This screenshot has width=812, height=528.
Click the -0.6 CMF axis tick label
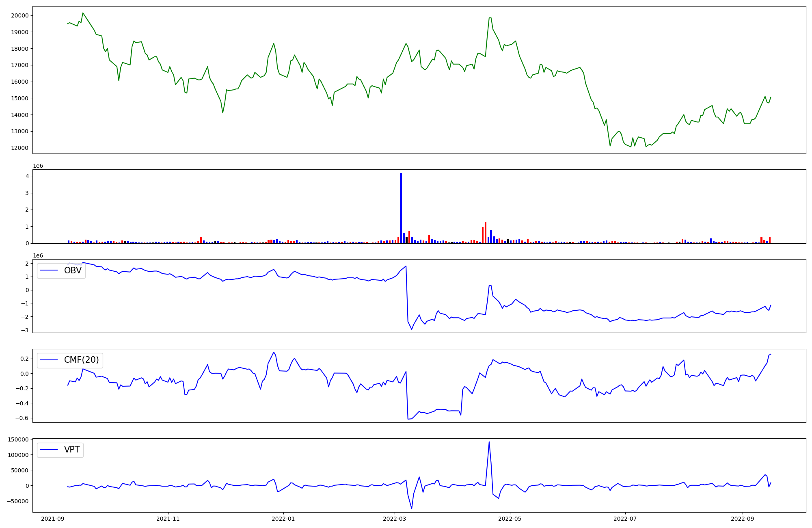[22, 418]
